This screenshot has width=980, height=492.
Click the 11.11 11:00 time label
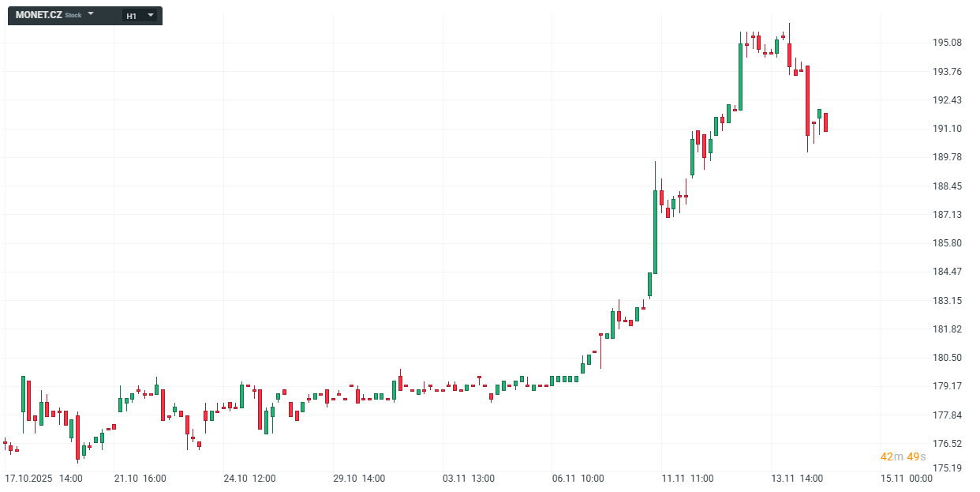(687, 479)
